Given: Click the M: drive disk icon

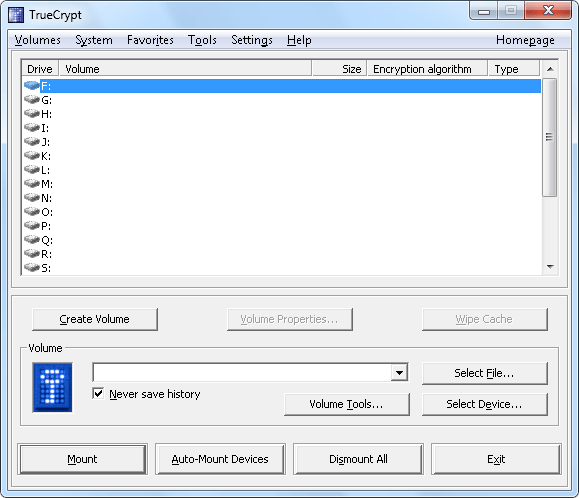Looking at the screenshot, I should (32, 184).
